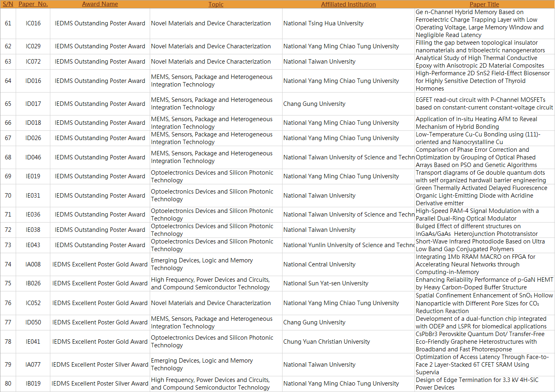The image size is (555, 392).
Task: Click the S/N column header
Action: [x=8, y=4]
